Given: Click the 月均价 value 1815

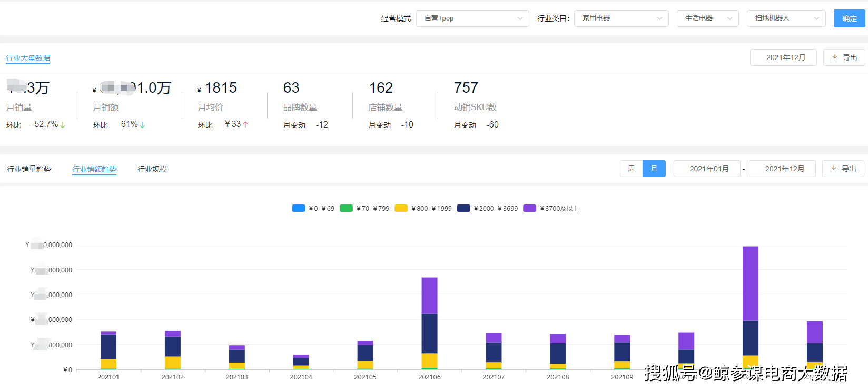Looking at the screenshot, I should [221, 87].
